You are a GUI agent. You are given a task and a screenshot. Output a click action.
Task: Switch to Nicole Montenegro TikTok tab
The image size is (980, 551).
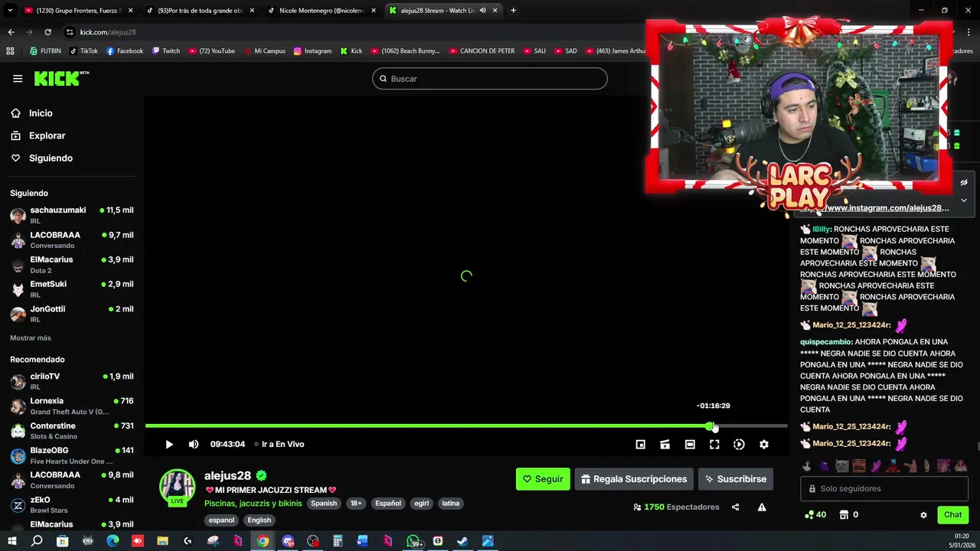click(x=322, y=11)
